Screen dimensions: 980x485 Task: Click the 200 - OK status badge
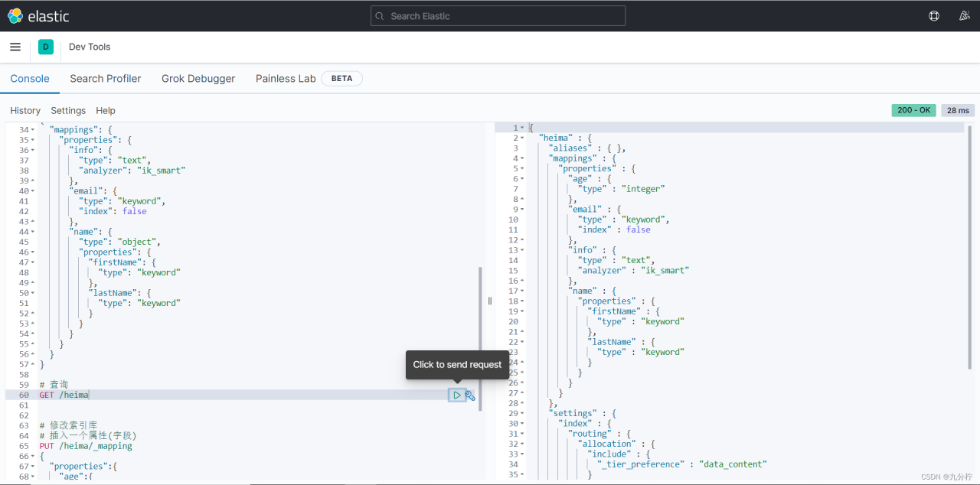(x=914, y=110)
